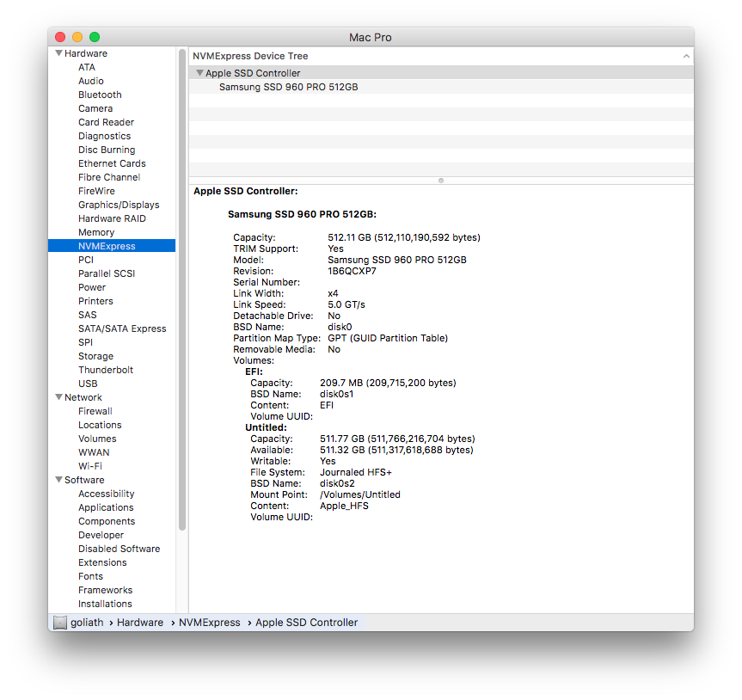Click Hardware in the path bar
Viewport: 742px width, 700px height.
(139, 622)
